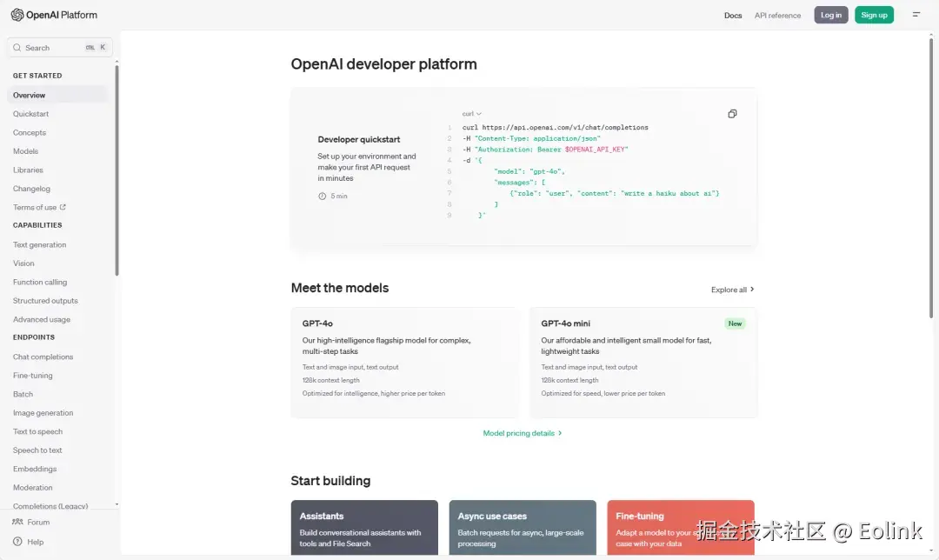Open Changelog sidebar page
The width and height of the screenshot is (939, 560).
tap(32, 189)
